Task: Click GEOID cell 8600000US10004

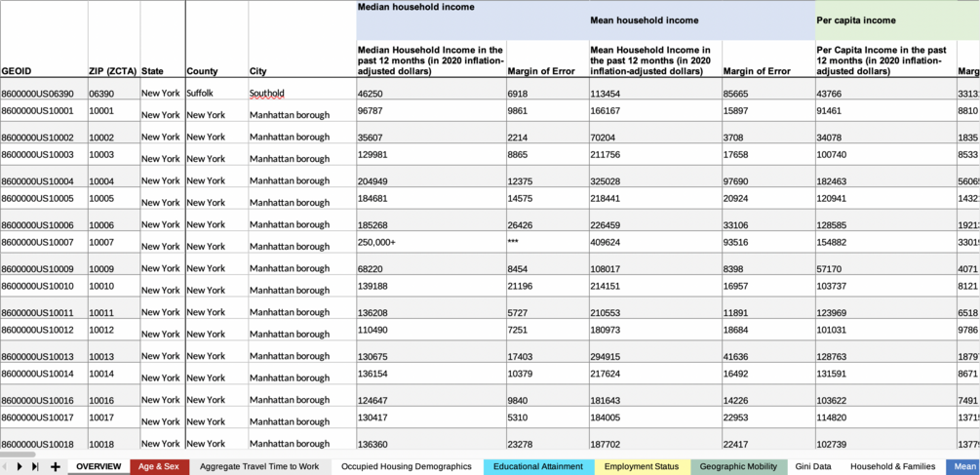Action: pyautogui.click(x=44, y=177)
